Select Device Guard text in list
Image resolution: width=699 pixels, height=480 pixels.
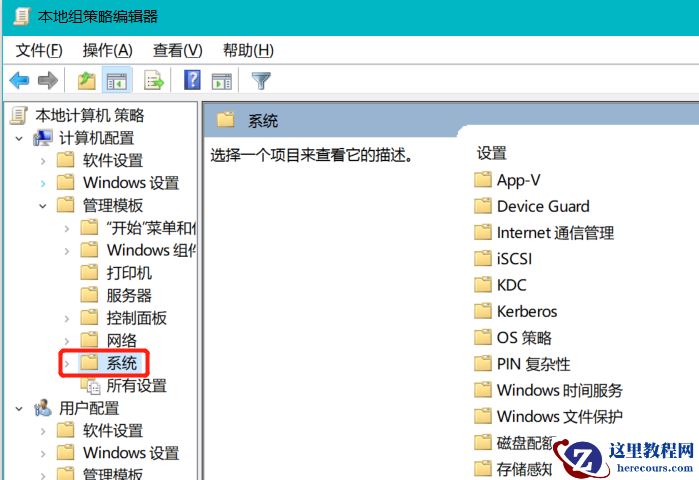coord(543,206)
